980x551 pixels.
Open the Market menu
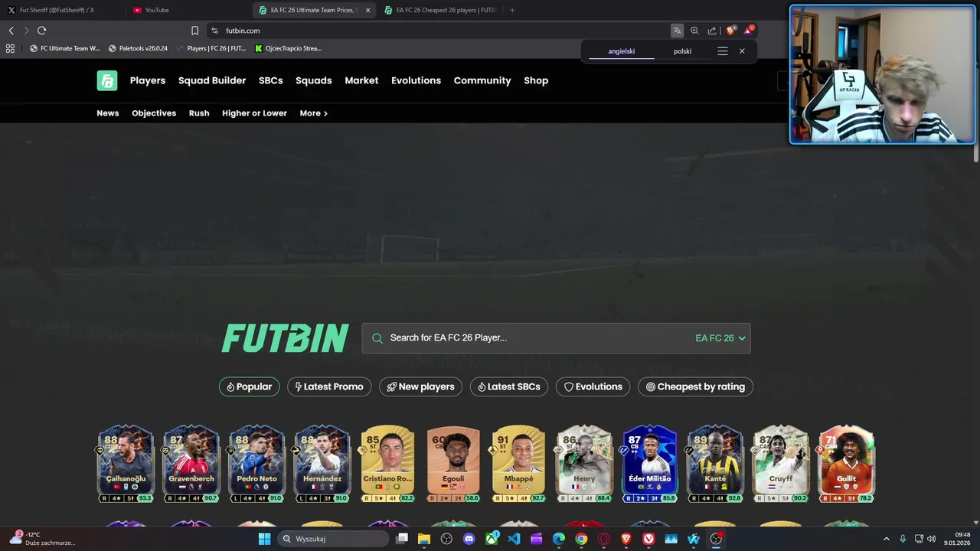[361, 80]
